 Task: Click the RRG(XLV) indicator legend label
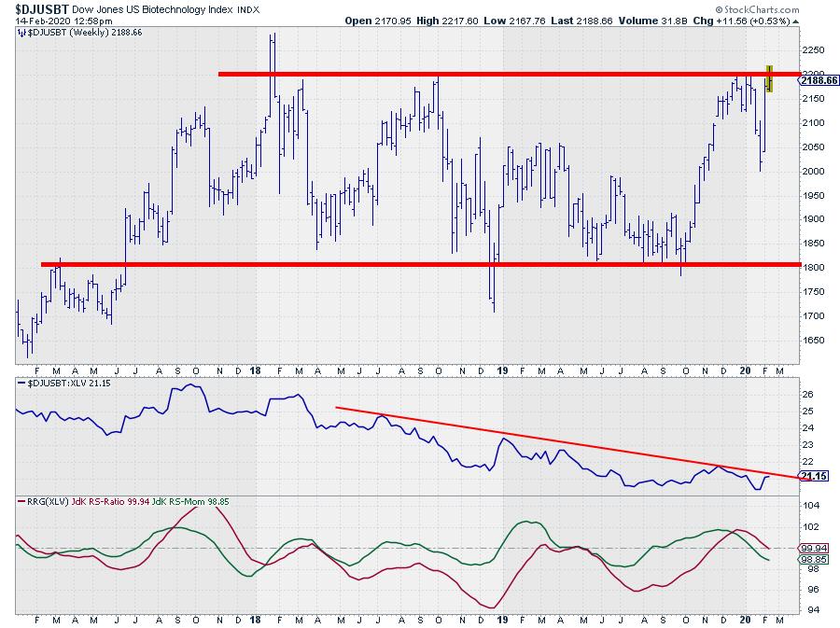pos(43,501)
